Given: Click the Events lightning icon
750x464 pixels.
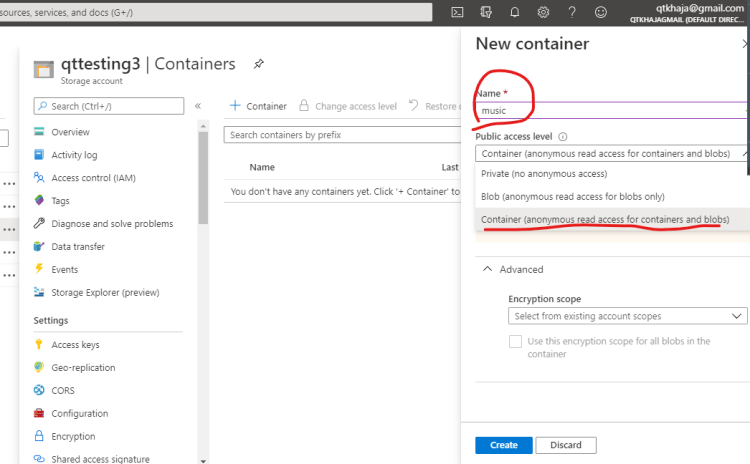Looking at the screenshot, I should 39,269.
